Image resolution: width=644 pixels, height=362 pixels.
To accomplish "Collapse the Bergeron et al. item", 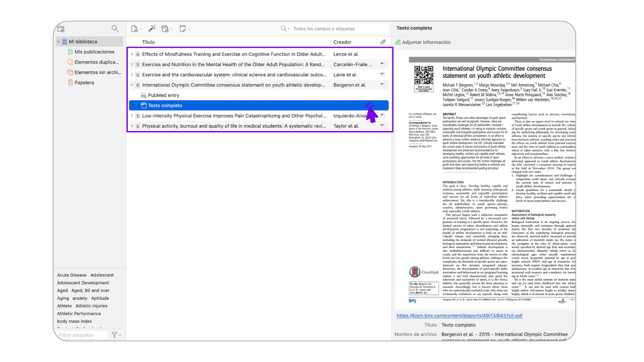I will click(x=132, y=85).
